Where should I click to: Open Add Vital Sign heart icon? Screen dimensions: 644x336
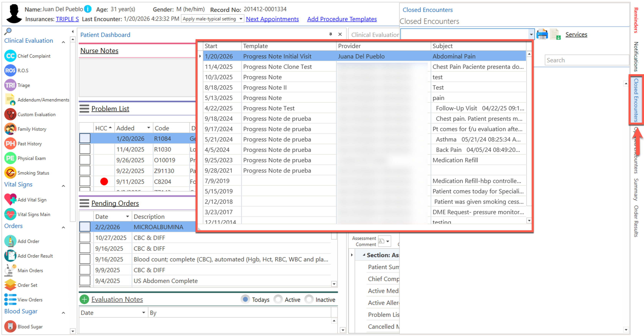pos(10,199)
